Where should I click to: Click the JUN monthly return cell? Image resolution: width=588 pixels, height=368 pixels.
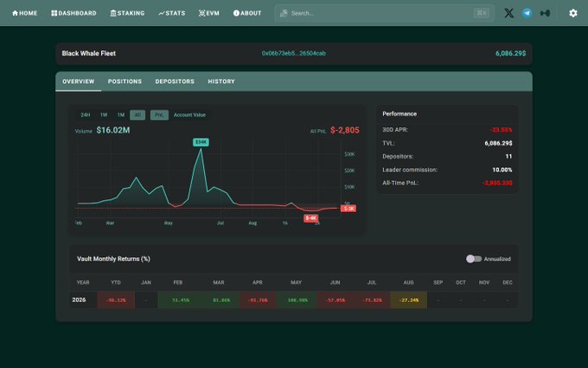pyautogui.click(x=335, y=300)
